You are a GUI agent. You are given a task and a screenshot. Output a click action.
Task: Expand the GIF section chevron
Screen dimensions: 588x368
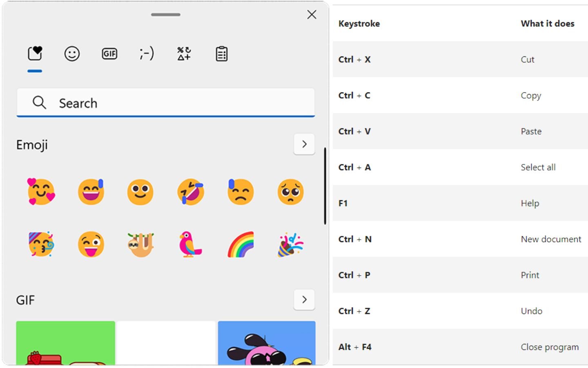click(304, 299)
